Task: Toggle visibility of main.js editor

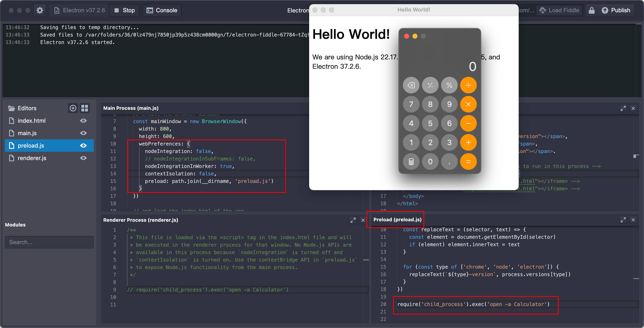Action: [x=83, y=133]
